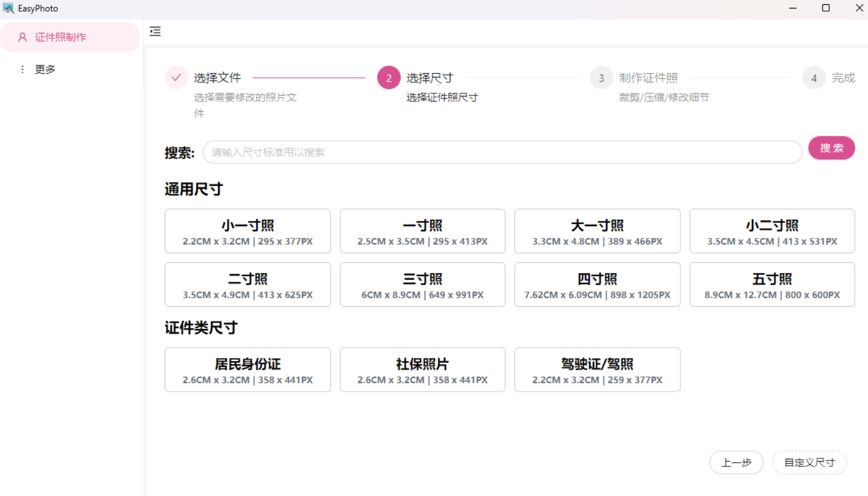Click the step 4 circle labeled 完成
This screenshot has height=496, width=868.
tap(814, 77)
